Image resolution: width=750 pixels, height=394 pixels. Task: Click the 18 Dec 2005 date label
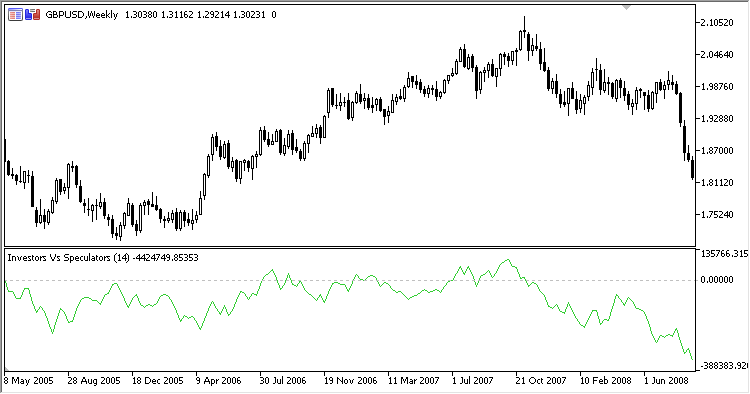pyautogui.click(x=157, y=381)
